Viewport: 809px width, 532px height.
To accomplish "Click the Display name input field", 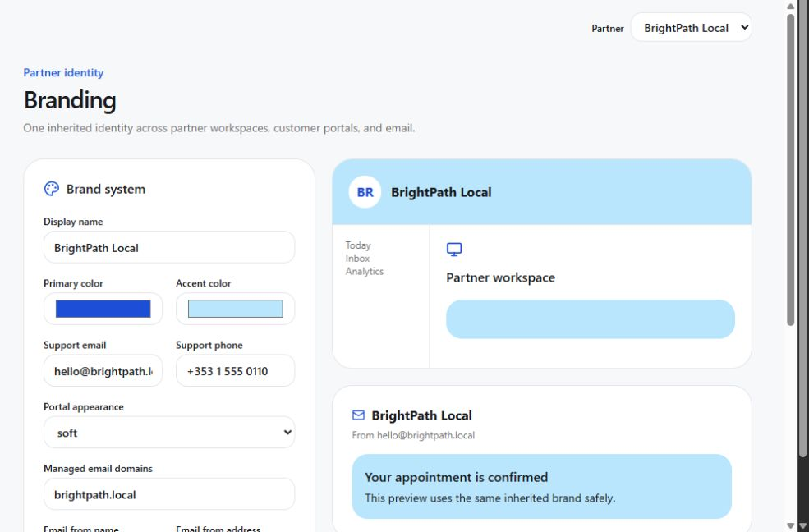I will [169, 247].
